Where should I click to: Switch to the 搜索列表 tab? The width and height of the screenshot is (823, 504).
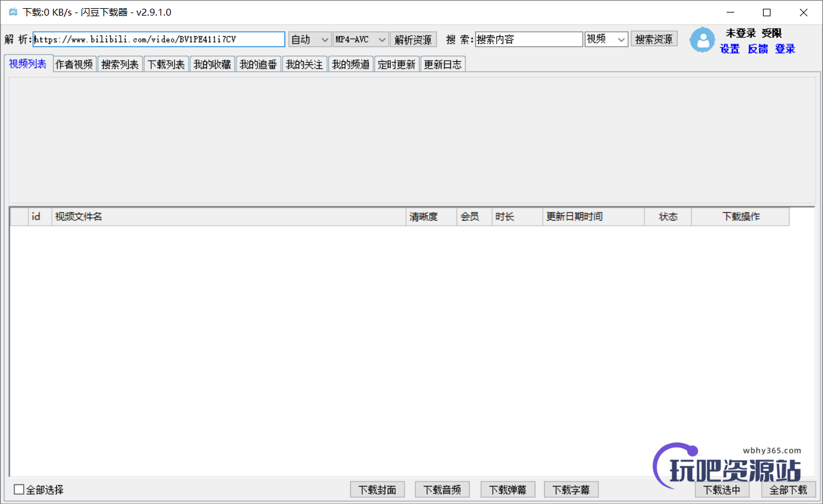(120, 64)
